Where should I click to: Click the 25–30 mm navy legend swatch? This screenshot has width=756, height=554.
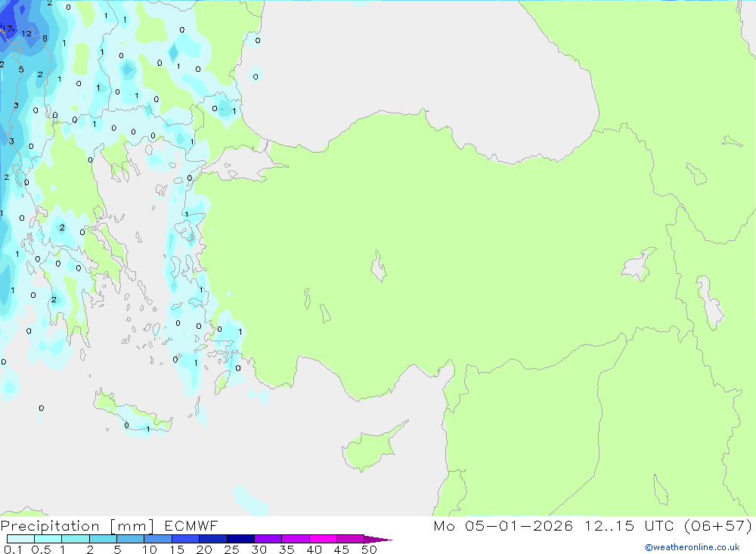240,539
